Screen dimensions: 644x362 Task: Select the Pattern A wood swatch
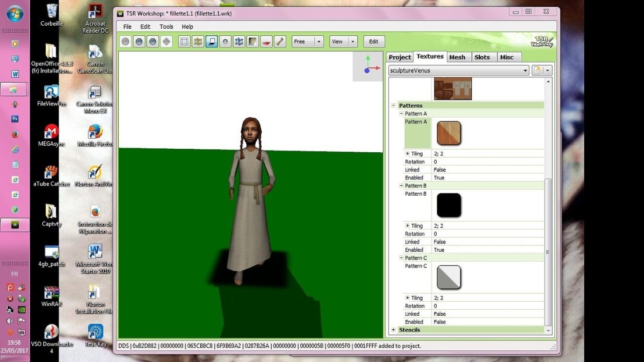[x=449, y=133]
